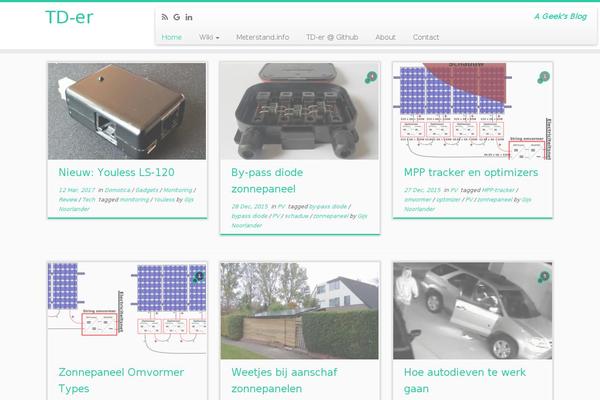This screenshot has height=400, width=600.
Task: Open TD-er @ Github menu item
Action: 332,37
